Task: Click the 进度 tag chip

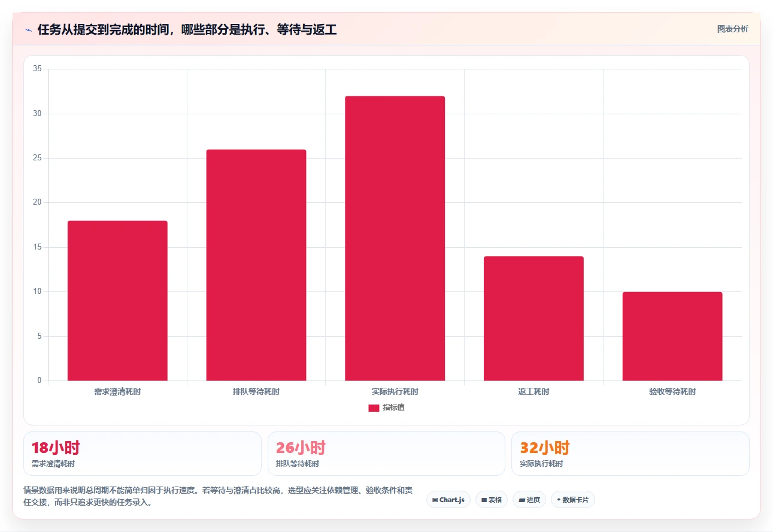Action: (x=529, y=500)
